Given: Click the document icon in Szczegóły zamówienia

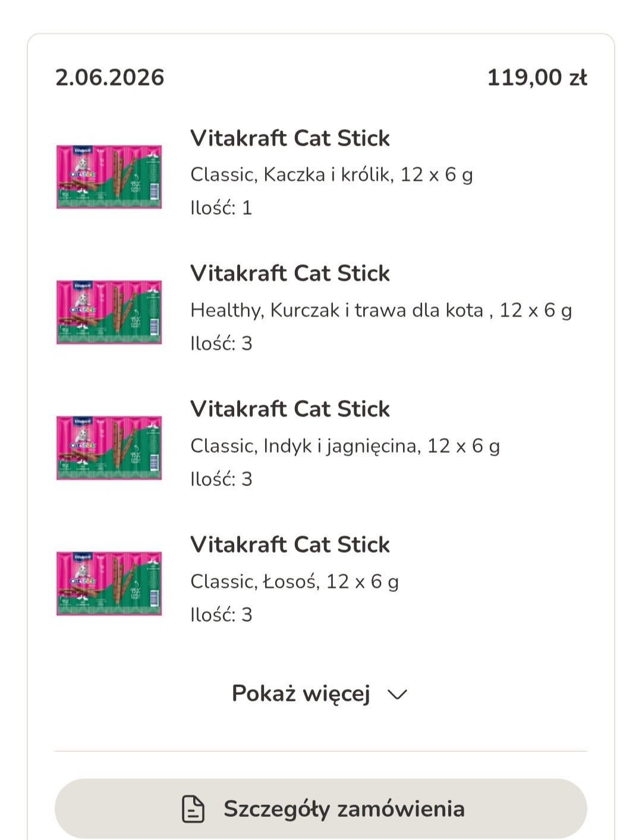Looking at the screenshot, I should pyautogui.click(x=193, y=809).
